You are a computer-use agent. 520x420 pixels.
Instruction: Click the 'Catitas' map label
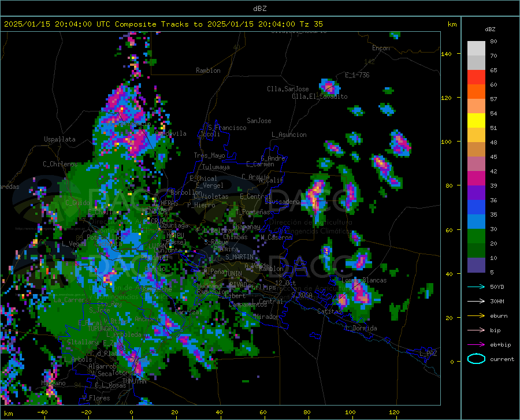point(330,311)
